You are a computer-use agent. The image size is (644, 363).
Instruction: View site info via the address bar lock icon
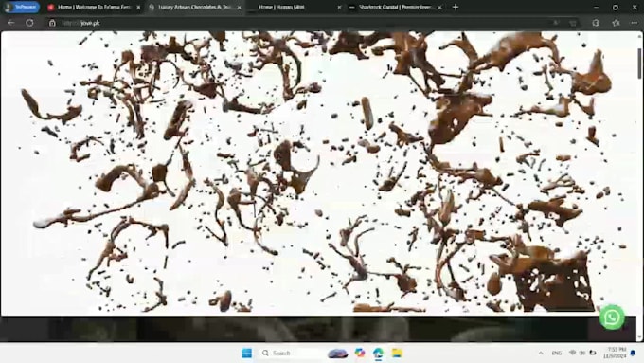pos(52,23)
